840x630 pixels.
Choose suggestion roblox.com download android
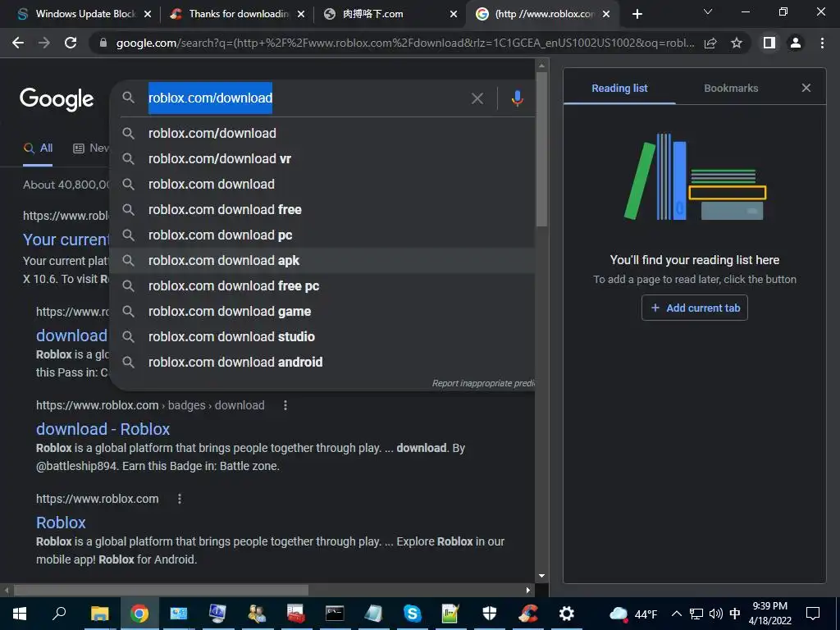pyautogui.click(x=322, y=362)
